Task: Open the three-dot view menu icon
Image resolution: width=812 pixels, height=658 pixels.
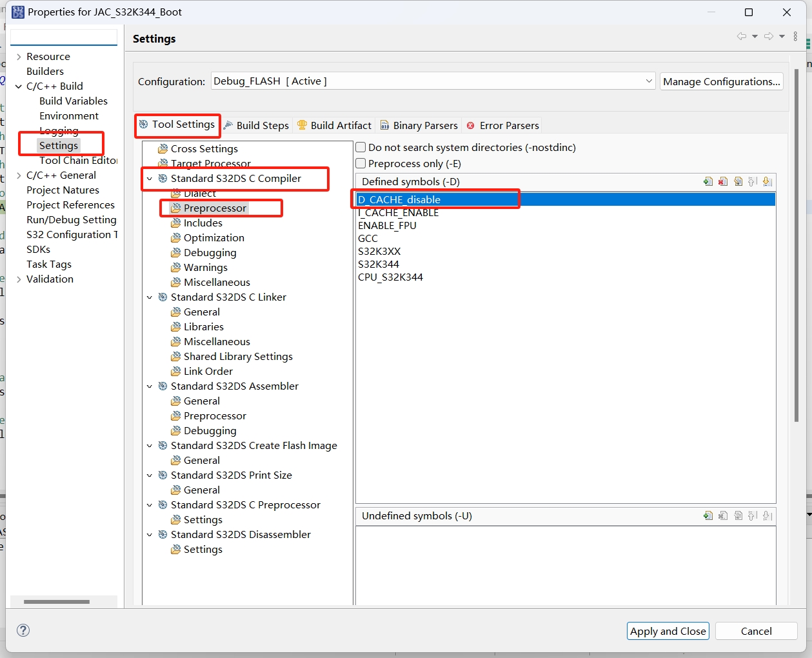Action: click(796, 36)
